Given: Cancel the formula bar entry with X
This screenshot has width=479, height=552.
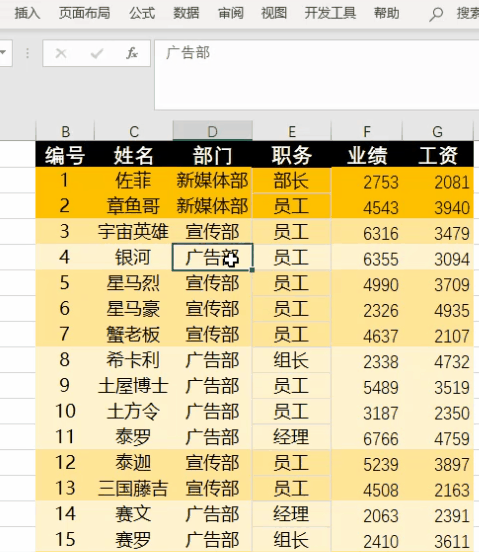Looking at the screenshot, I should click(61, 54).
